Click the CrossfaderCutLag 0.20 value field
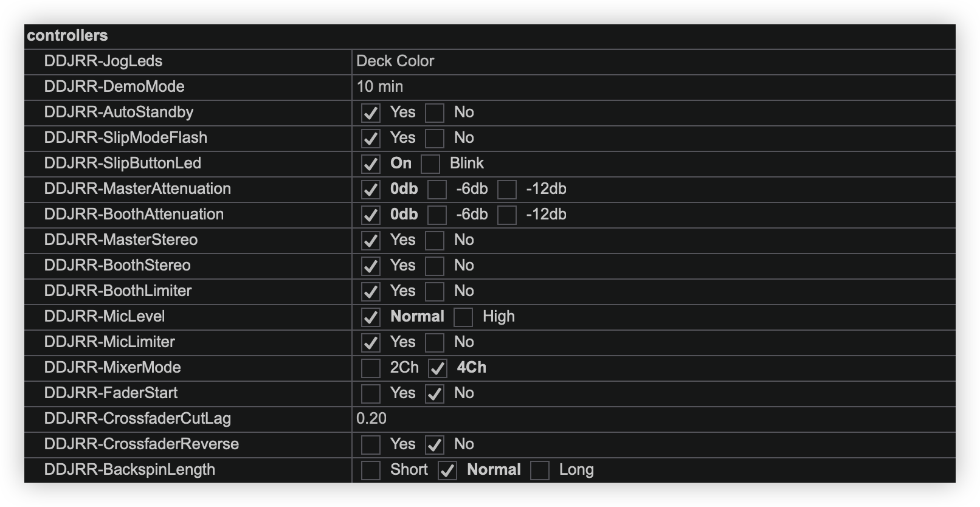 pos(371,419)
